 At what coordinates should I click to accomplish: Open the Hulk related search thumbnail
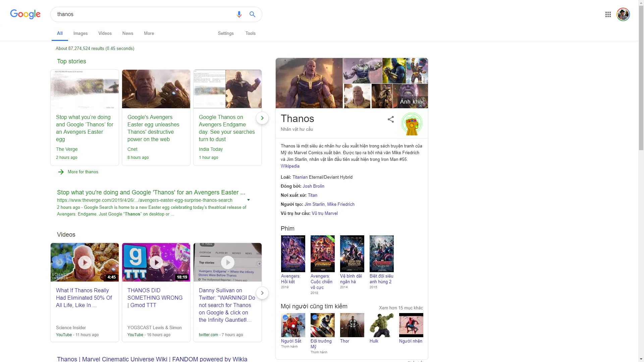tap(382, 325)
